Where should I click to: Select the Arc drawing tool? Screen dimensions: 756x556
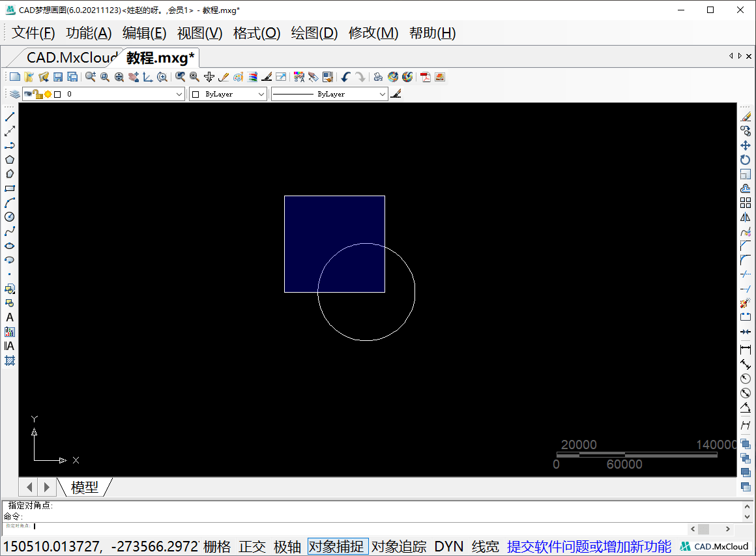[10, 203]
